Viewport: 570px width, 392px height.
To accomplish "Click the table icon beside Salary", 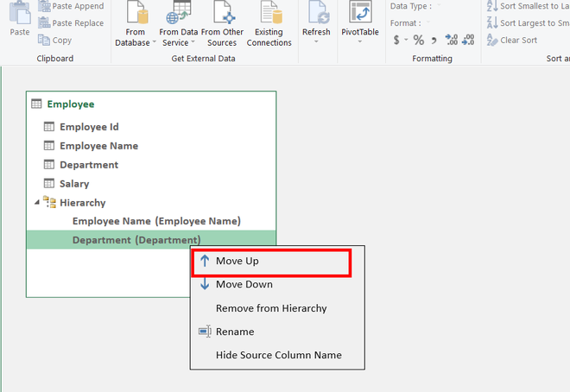I will coord(49,183).
